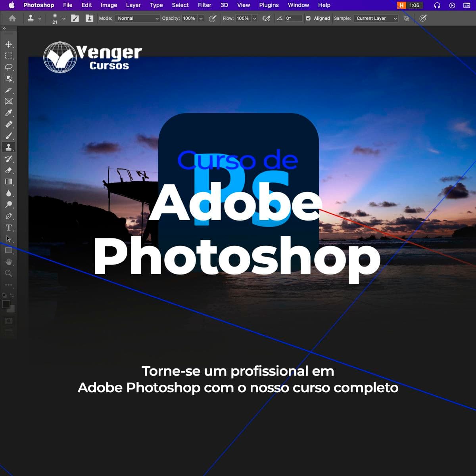Open the Photoshop application menu
This screenshot has height=476, width=476.
click(x=38, y=5)
